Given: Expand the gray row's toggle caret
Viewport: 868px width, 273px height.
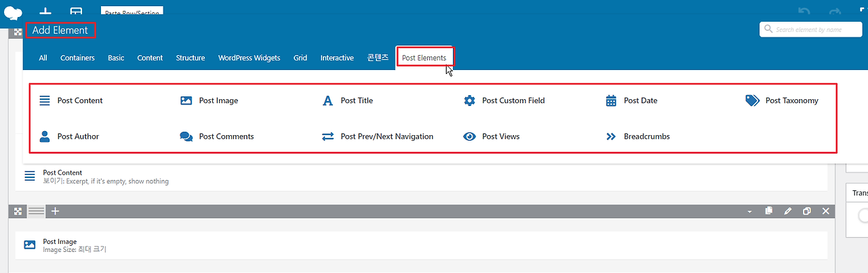Looking at the screenshot, I should (x=749, y=212).
